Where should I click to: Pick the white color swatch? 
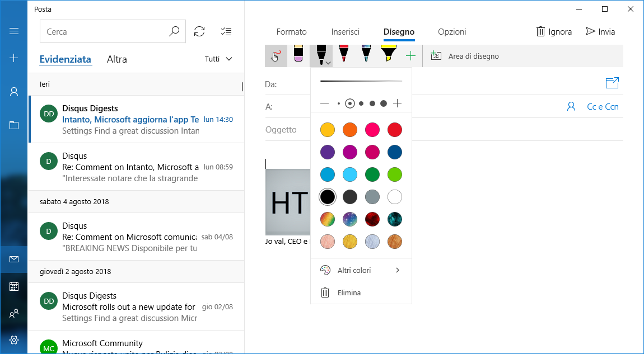(x=395, y=197)
